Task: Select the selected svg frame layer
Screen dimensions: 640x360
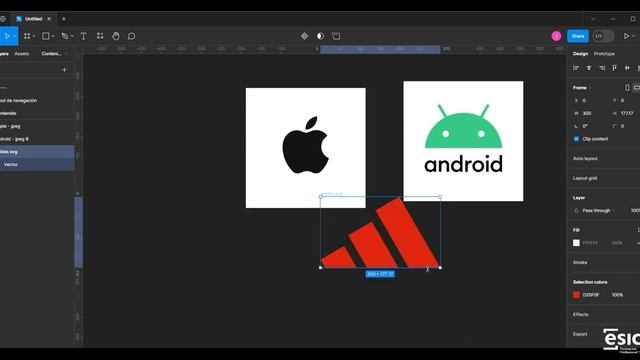Action: coord(37,152)
